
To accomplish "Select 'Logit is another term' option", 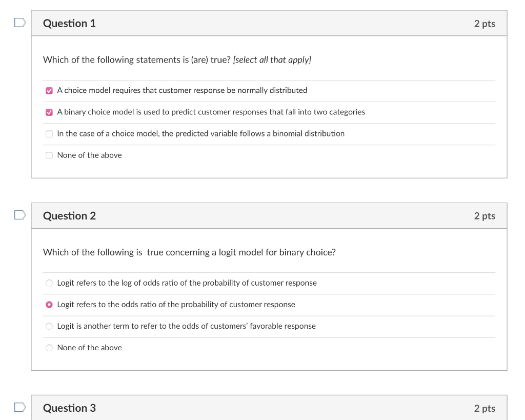I will (x=49, y=326).
